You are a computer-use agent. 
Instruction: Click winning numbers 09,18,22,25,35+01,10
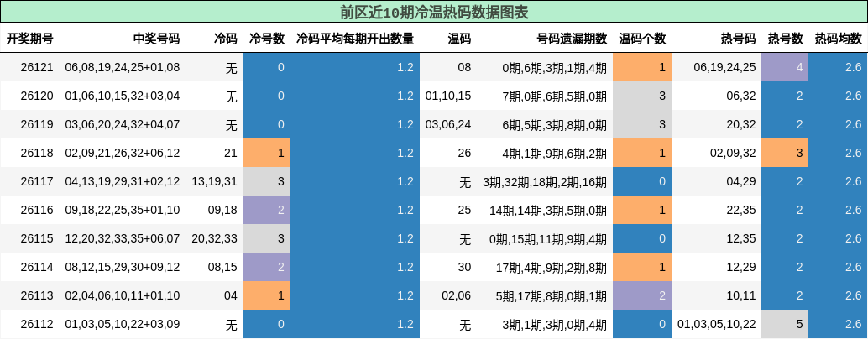(123, 210)
